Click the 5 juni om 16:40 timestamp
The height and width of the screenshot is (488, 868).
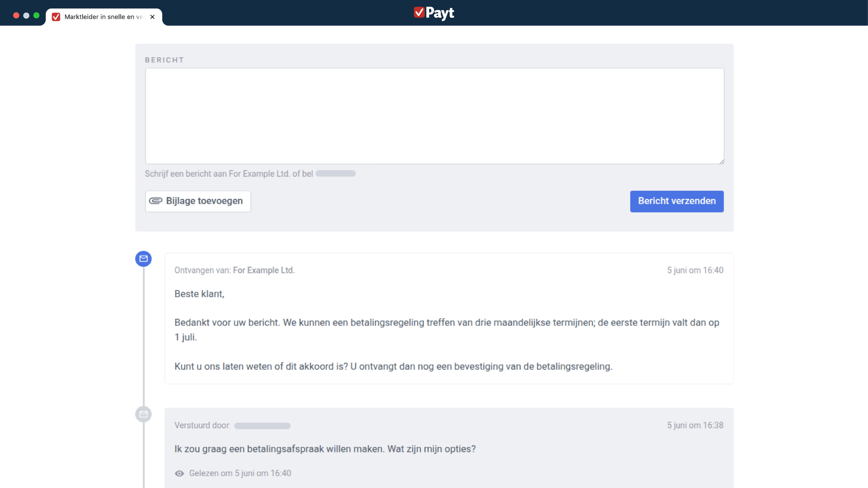pos(695,270)
